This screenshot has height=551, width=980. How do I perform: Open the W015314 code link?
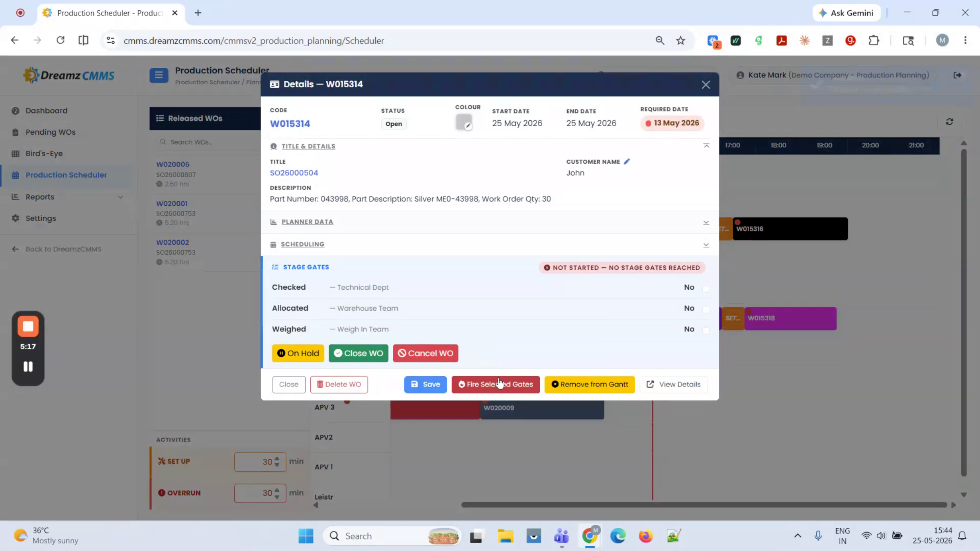290,124
